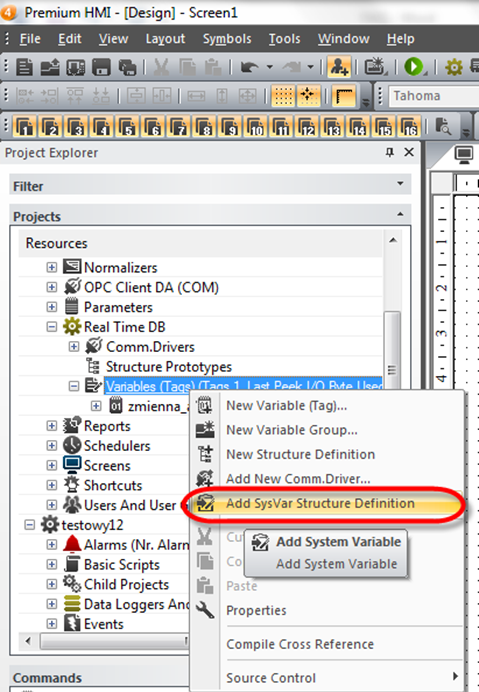Click the tree vertical scrollbar thumb
Screen dimensions: 479x692
[x=392, y=349]
